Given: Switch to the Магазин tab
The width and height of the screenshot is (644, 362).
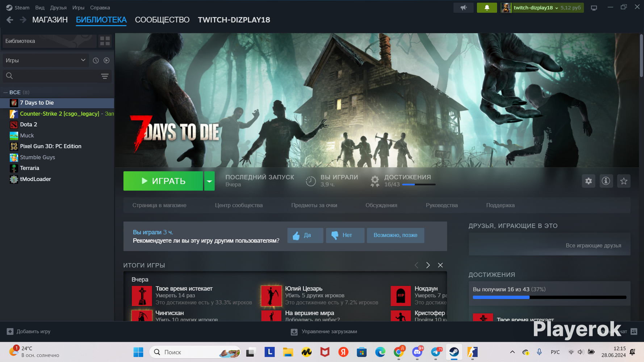Looking at the screenshot, I should point(50,20).
